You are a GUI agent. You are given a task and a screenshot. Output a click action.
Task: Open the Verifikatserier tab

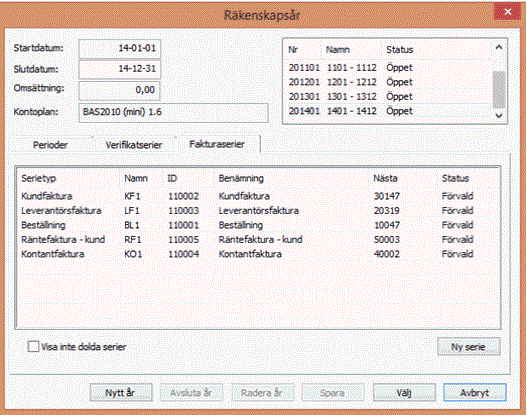tap(134, 145)
